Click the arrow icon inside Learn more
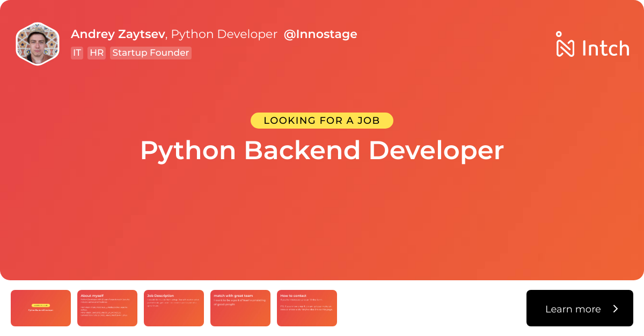 [615, 309]
